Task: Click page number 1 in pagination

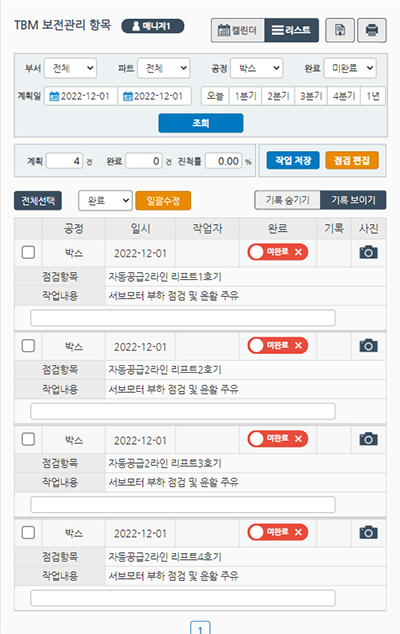Action: (x=200, y=629)
